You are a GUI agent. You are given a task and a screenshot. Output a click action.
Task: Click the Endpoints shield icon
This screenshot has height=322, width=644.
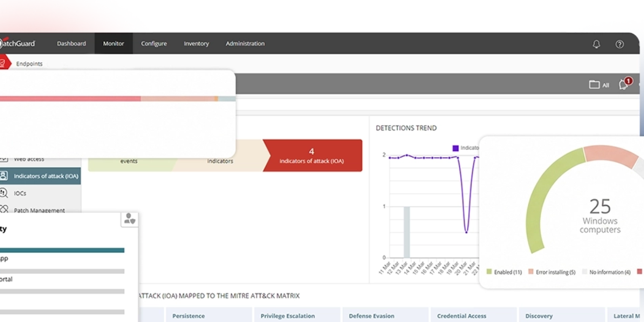[3, 63]
